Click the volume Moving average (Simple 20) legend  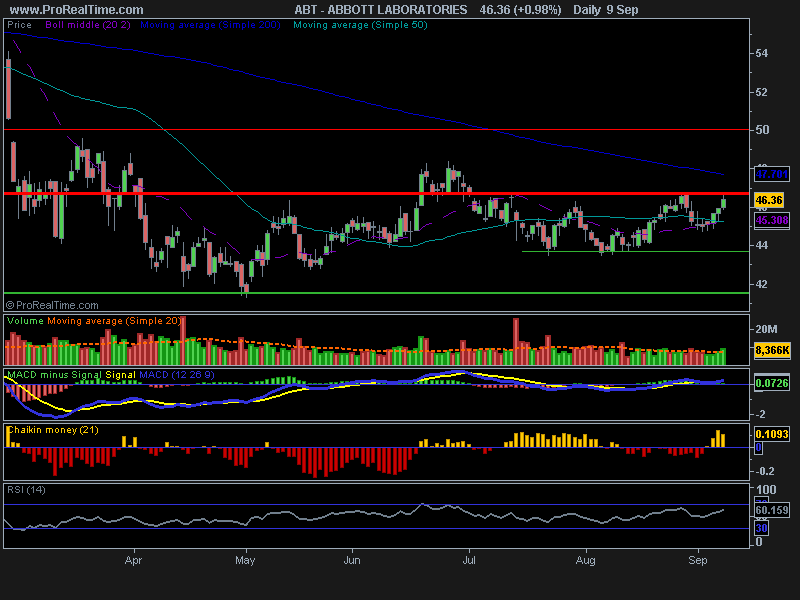[x=114, y=321]
